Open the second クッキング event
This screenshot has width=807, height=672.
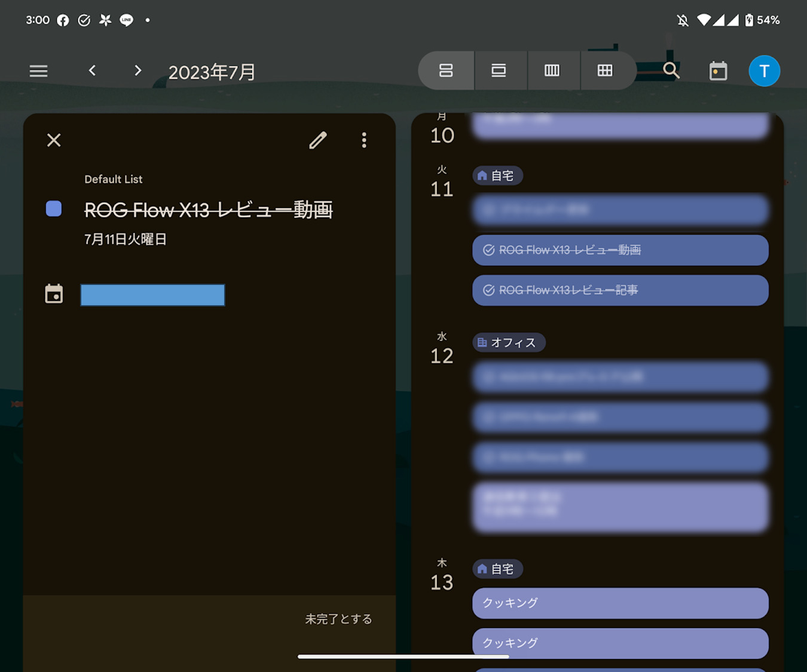pyautogui.click(x=620, y=643)
